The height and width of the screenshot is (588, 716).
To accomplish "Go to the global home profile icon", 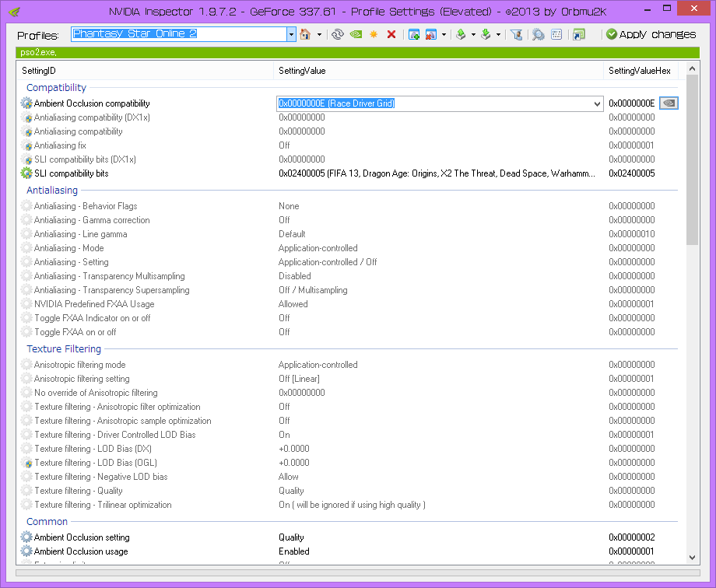I will tap(305, 34).
